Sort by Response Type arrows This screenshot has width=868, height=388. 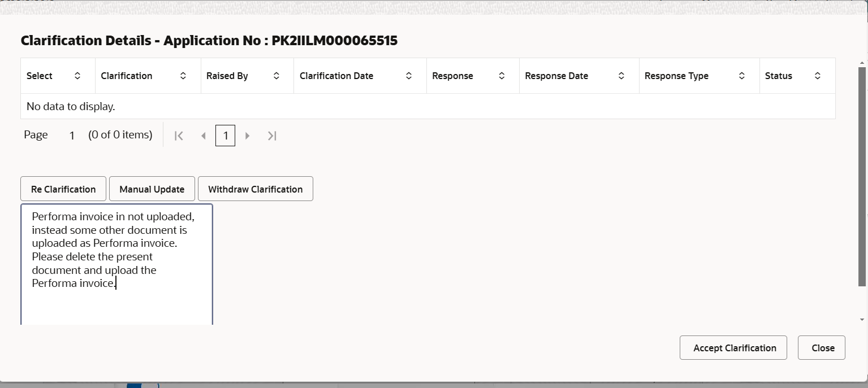point(742,76)
